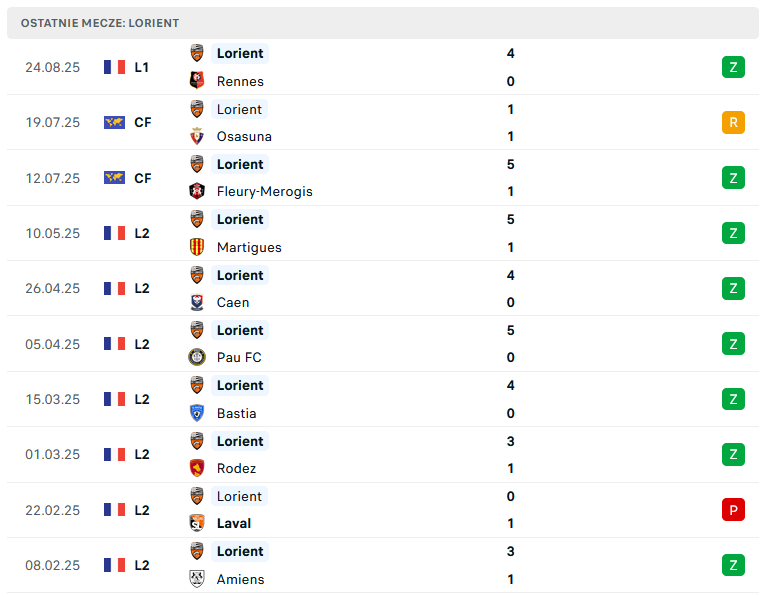
Task: Click the world flag icon for 19.07.25 match
Action: [x=114, y=122]
